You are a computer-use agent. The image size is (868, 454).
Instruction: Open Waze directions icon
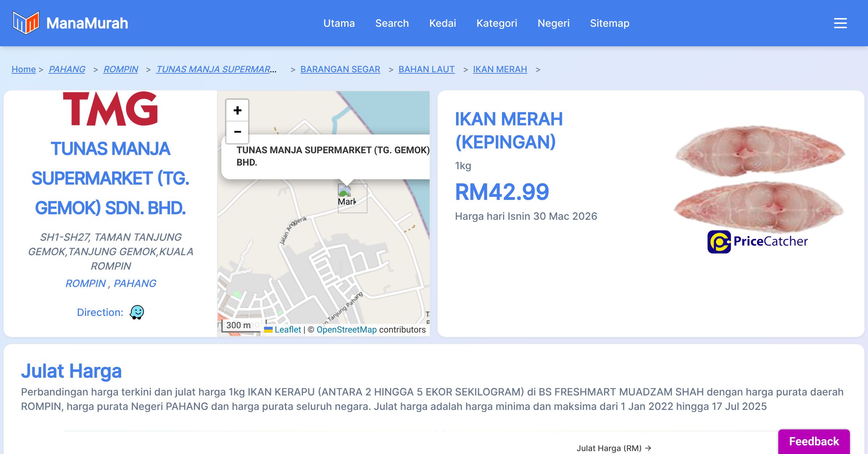pos(137,312)
